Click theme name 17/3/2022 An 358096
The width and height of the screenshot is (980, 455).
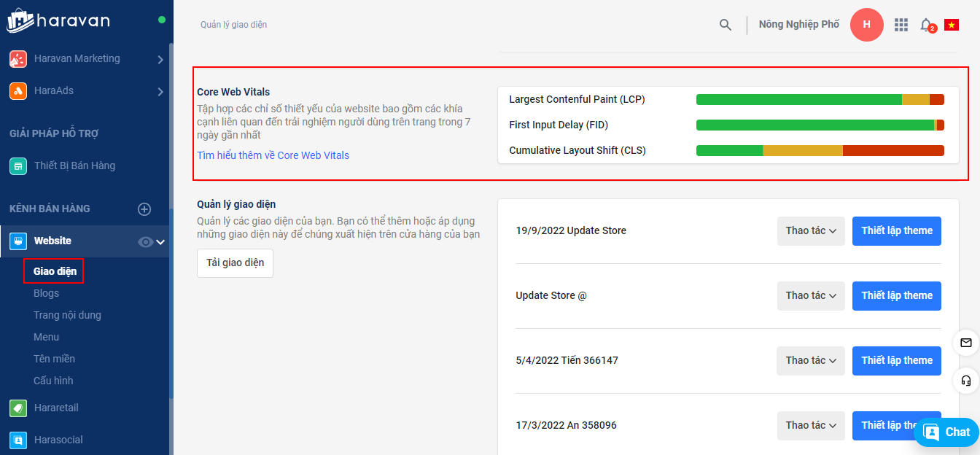tap(566, 425)
